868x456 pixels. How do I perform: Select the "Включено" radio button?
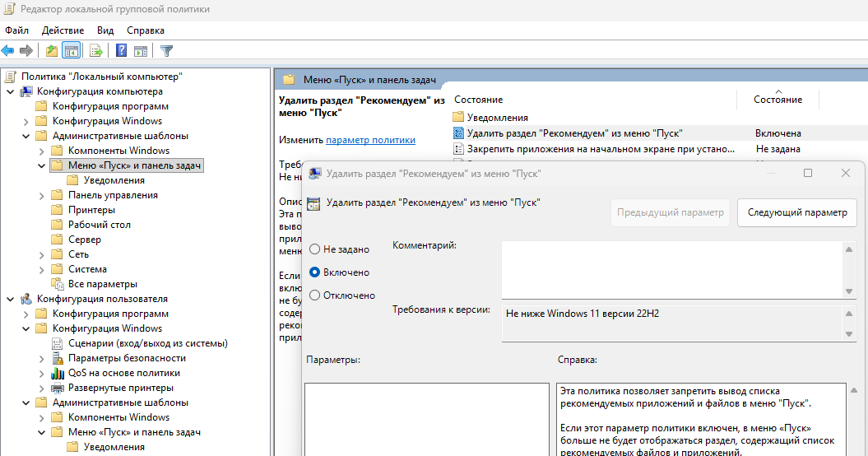click(x=314, y=272)
